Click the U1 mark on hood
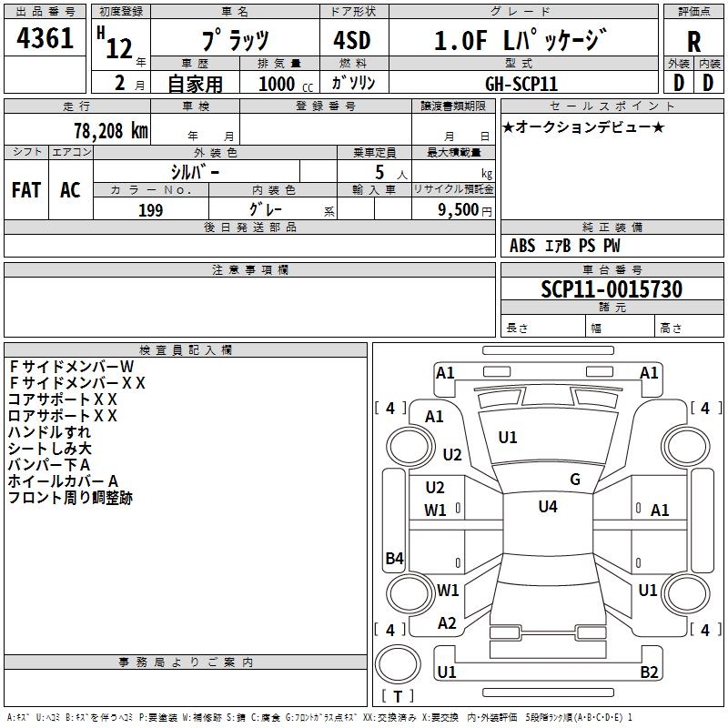The height and width of the screenshot is (728, 728). click(508, 438)
